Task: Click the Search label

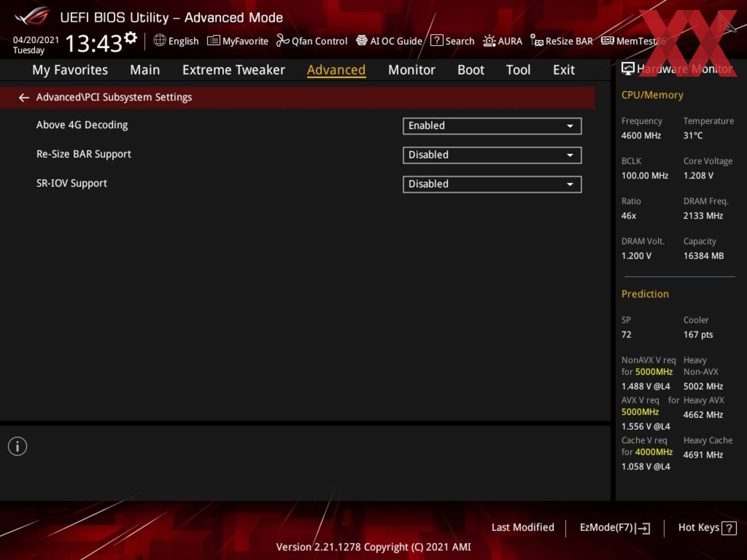Action: 460,41
